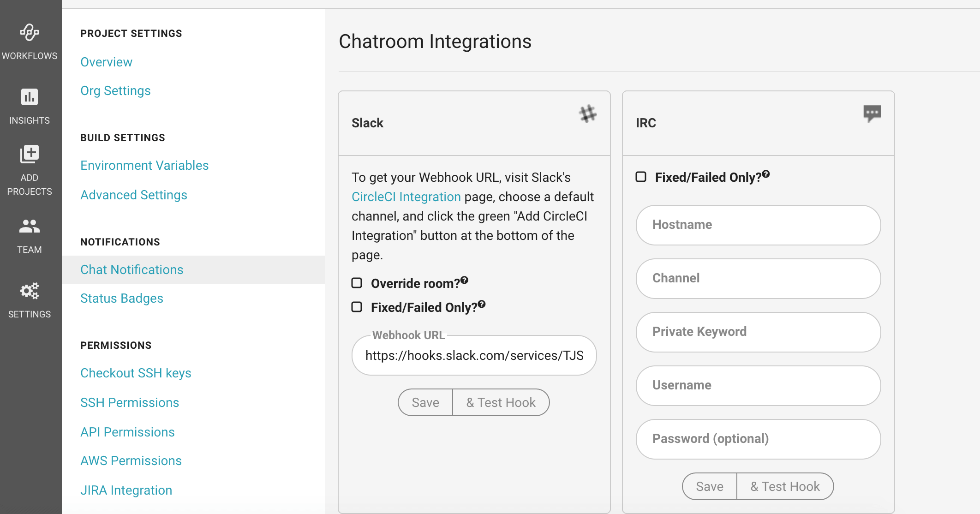The image size is (980, 514).
Task: Click the Add Projects plus icon
Action: 30,154
